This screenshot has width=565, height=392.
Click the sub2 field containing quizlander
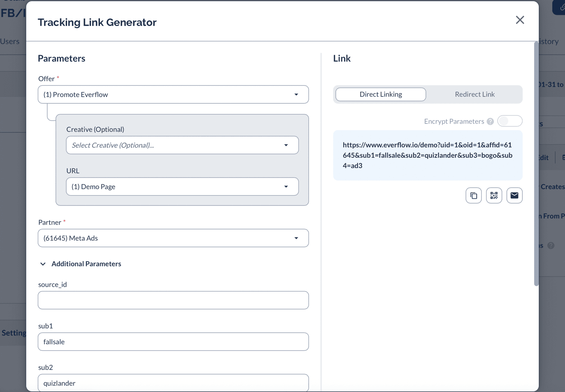coord(173,383)
